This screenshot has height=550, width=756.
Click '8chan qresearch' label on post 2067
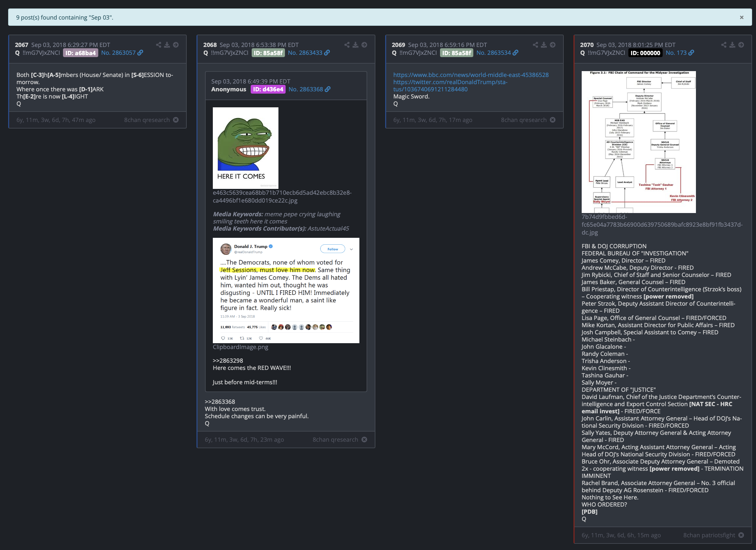coord(147,120)
